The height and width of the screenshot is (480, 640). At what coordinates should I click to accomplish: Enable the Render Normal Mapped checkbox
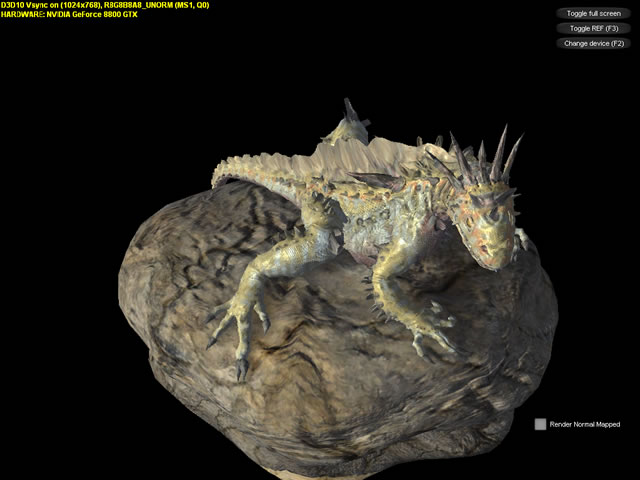(540, 424)
